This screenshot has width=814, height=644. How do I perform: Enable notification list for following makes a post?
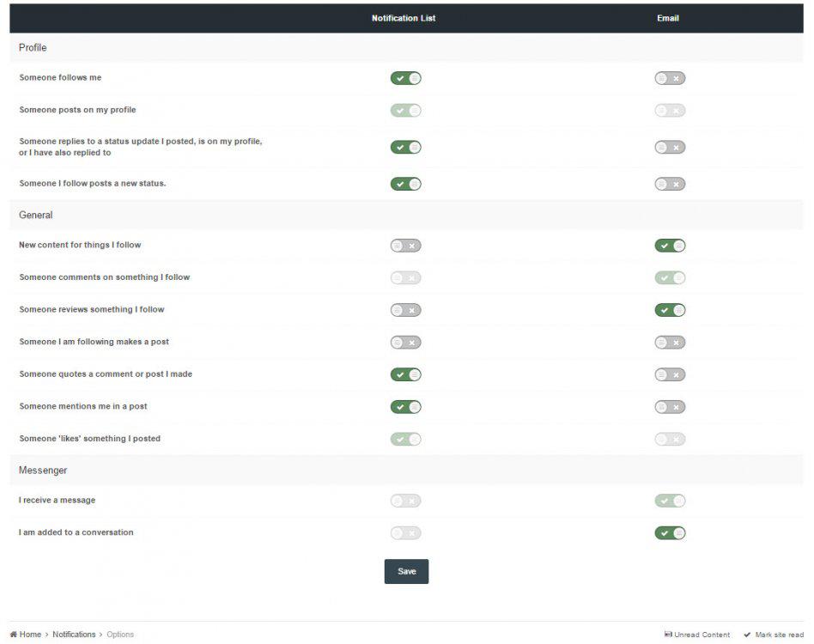[x=405, y=343]
